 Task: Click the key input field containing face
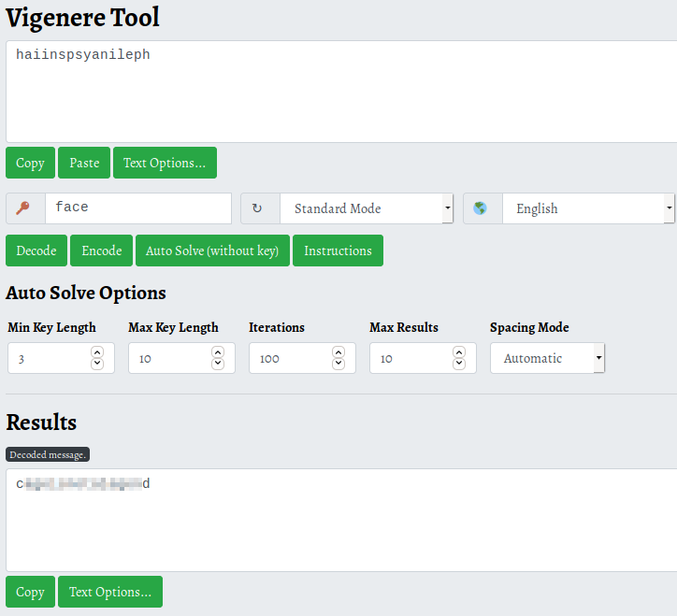tap(137, 208)
